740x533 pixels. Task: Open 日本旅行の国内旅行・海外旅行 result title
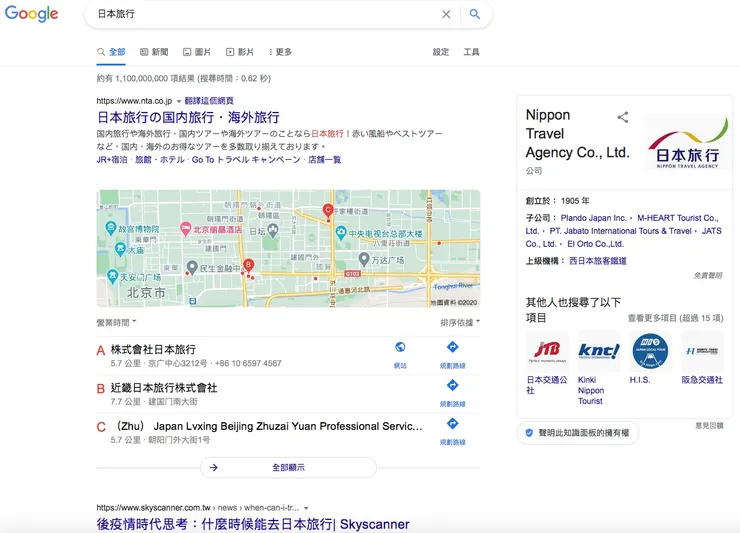(188, 117)
